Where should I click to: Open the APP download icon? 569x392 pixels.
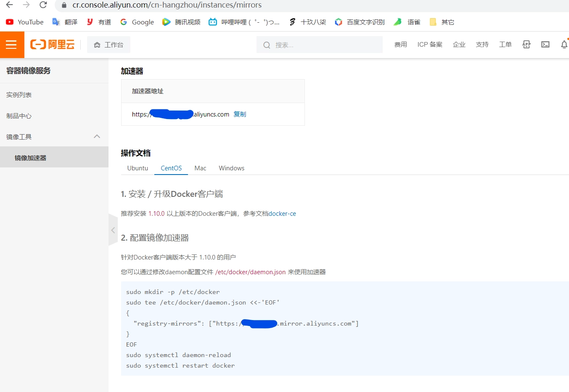[x=526, y=44]
